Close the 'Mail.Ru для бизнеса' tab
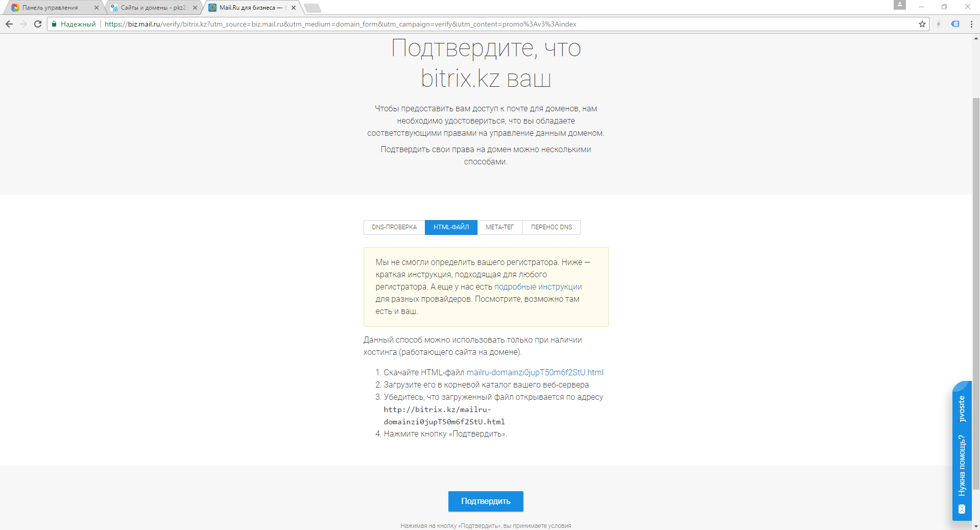This screenshot has width=980, height=530. tap(294, 8)
